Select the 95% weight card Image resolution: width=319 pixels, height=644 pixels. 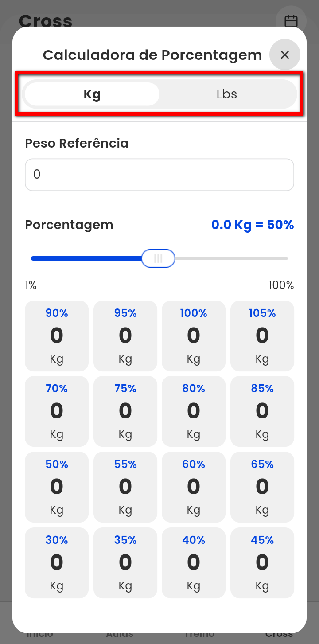(x=125, y=336)
